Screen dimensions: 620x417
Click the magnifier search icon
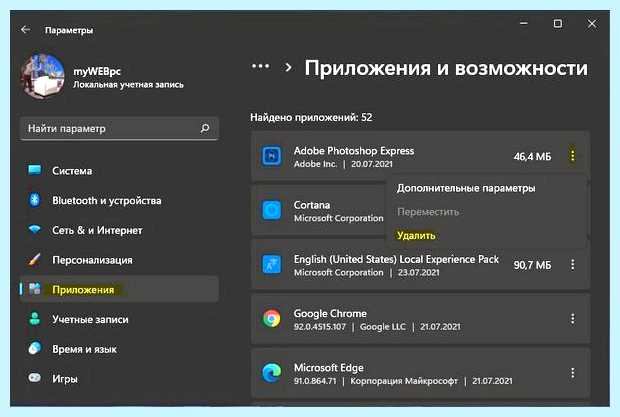pyautogui.click(x=205, y=128)
